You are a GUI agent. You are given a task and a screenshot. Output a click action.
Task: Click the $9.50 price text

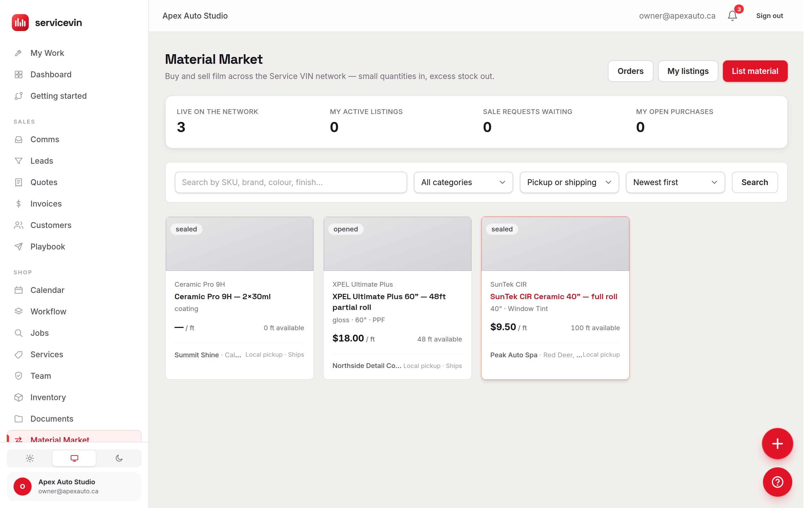[503, 327]
